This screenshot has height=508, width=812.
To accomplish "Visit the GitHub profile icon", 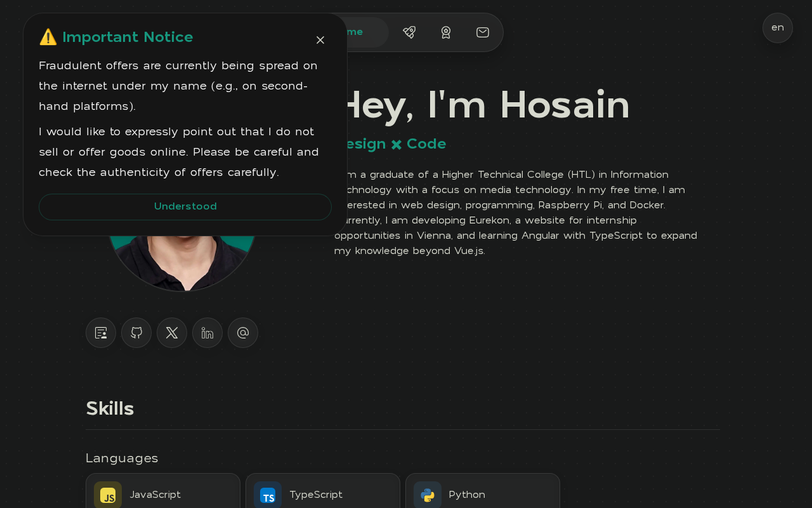I will [136, 333].
